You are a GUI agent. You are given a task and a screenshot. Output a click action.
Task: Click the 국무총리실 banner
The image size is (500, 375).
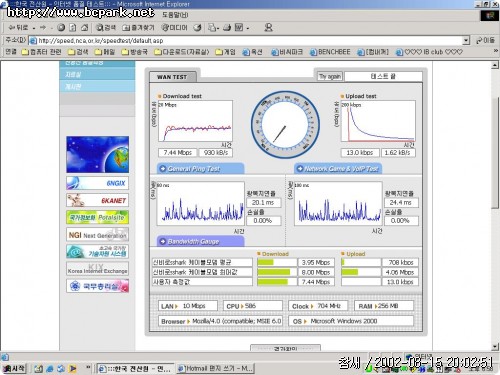(97, 286)
